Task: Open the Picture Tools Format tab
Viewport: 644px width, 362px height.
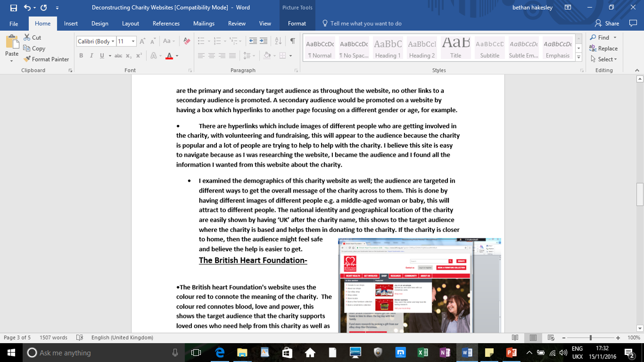Action: pos(297,23)
